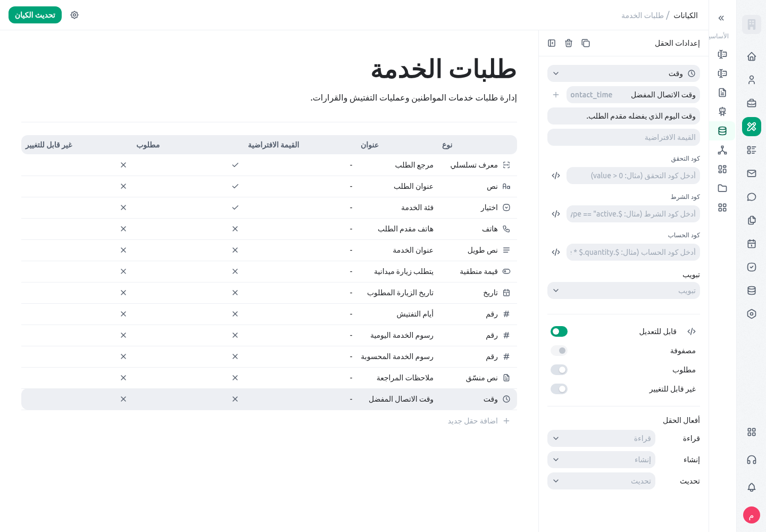This screenshot has height=532, width=766.
Task: Open the red user avatar
Action: pos(752,515)
